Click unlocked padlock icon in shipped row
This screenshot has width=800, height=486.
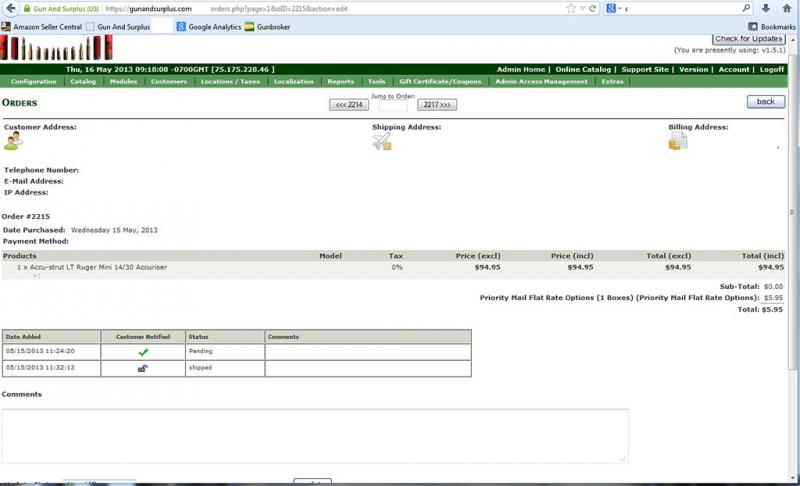tap(143, 368)
